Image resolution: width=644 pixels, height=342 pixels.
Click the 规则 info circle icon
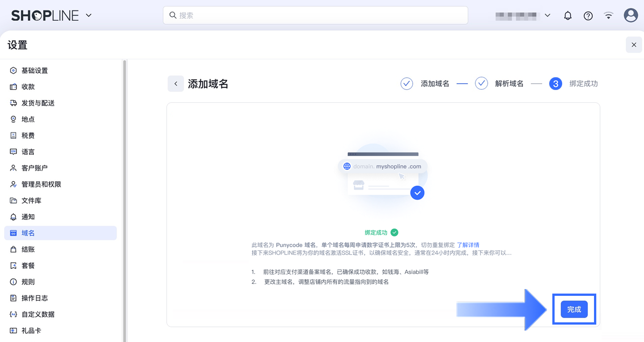(13, 282)
